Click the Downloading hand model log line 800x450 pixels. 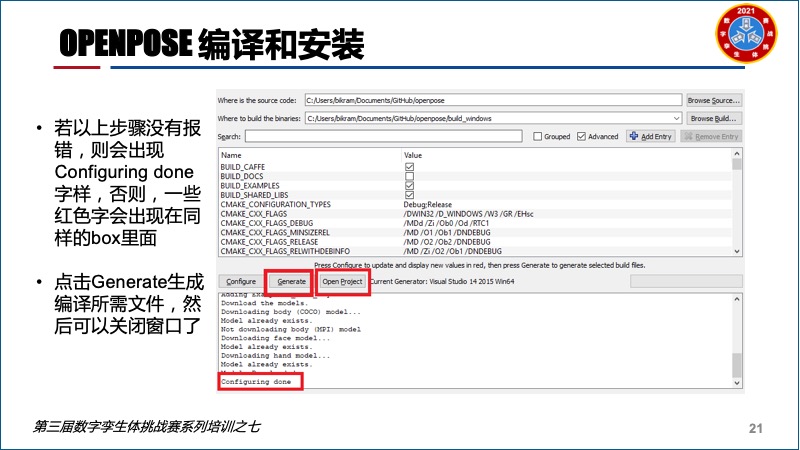point(276,356)
